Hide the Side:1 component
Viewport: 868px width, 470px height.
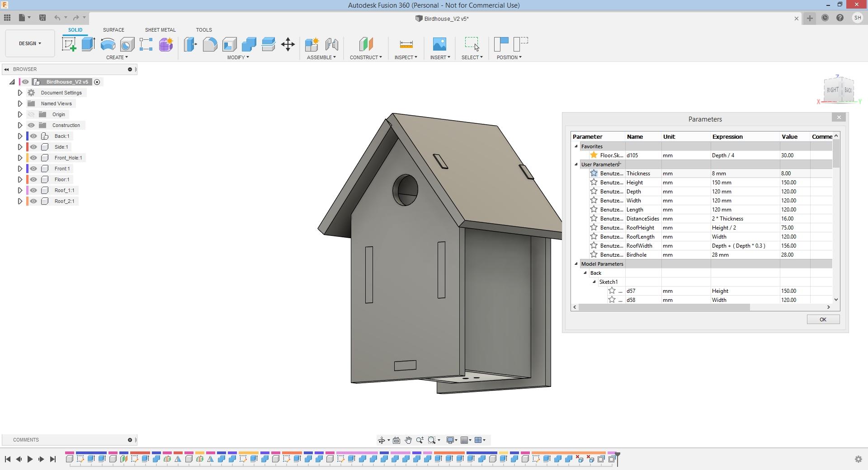[33, 147]
